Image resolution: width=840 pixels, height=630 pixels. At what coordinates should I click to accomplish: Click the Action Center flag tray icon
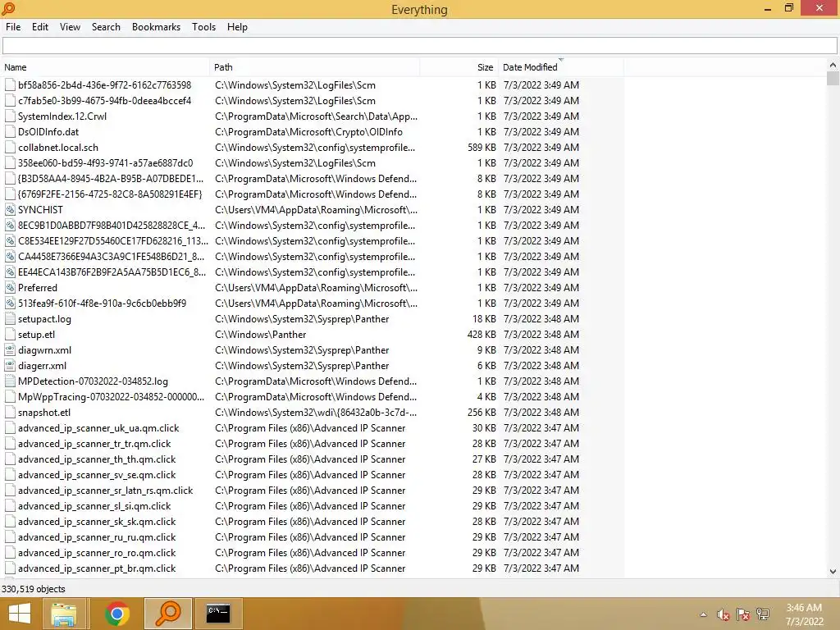[x=742, y=615]
